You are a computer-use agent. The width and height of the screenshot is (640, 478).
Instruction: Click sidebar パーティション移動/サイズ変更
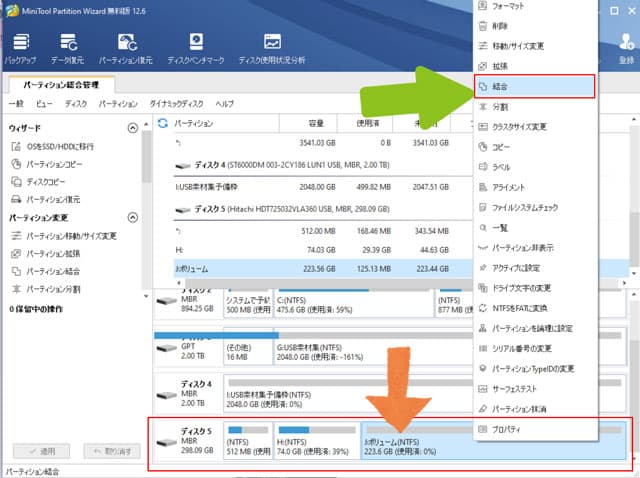click(64, 236)
